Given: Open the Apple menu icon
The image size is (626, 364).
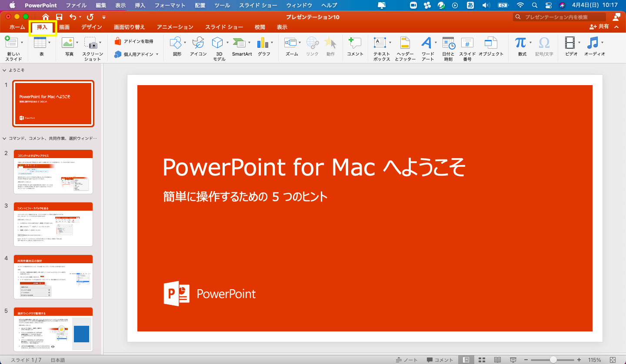Looking at the screenshot, I should click(x=12, y=5).
